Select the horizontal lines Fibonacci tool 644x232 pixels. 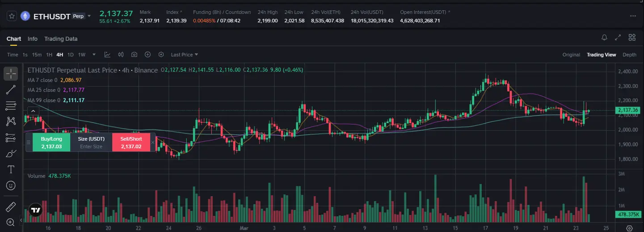[x=11, y=106]
